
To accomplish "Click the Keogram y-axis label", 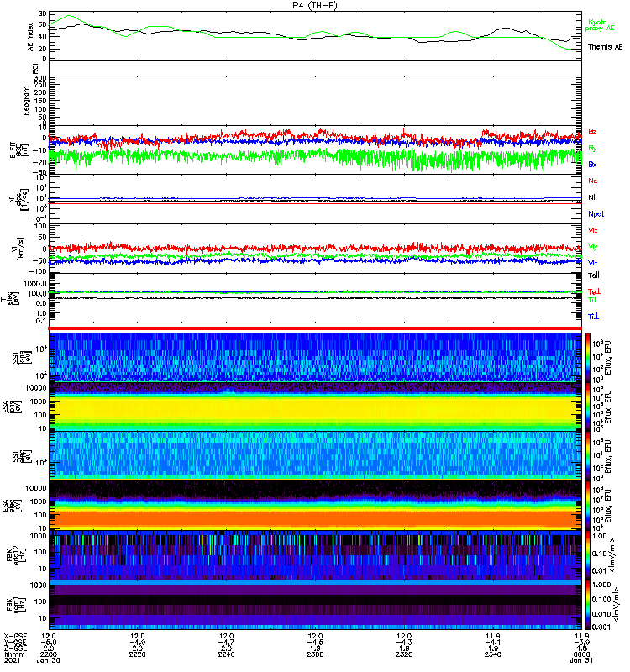I will pos(27,101).
